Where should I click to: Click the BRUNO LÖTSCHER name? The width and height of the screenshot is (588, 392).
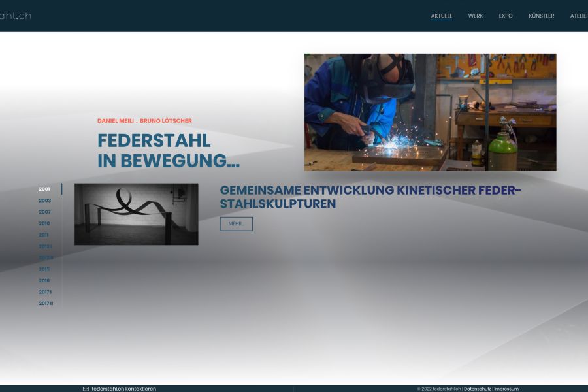click(166, 121)
